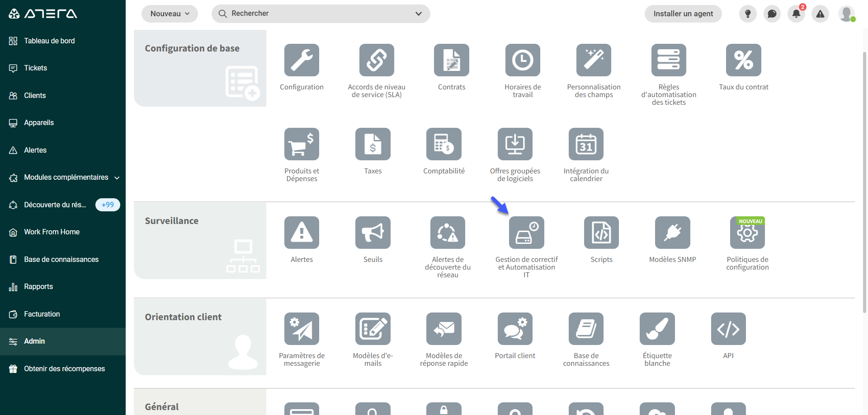The image size is (868, 415).
Task: Open Appareils in the sidebar
Action: [63, 123]
